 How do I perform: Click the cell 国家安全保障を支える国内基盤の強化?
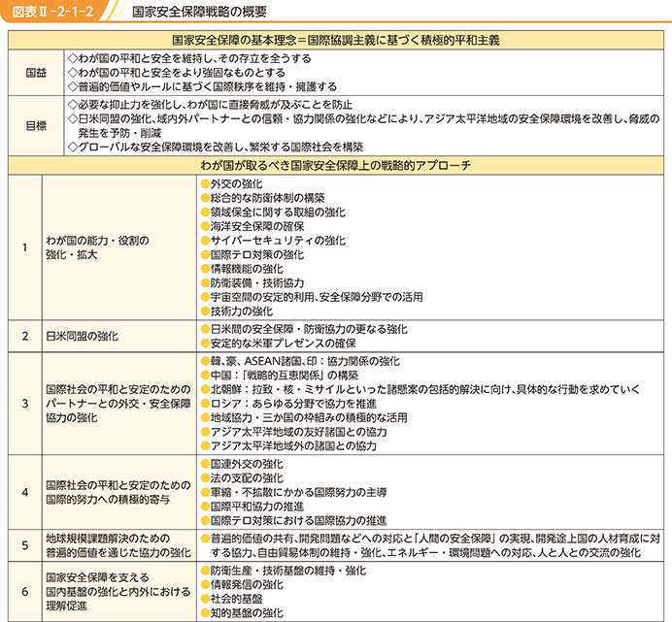point(118,592)
